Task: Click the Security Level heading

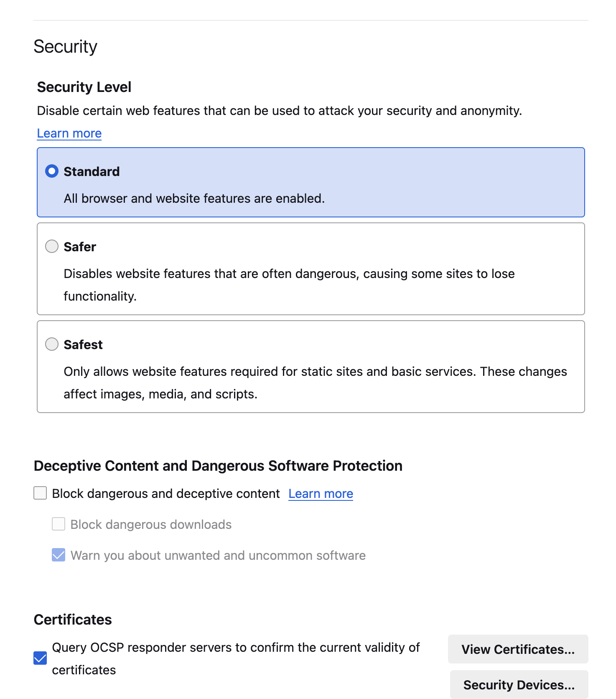Action: click(x=84, y=87)
